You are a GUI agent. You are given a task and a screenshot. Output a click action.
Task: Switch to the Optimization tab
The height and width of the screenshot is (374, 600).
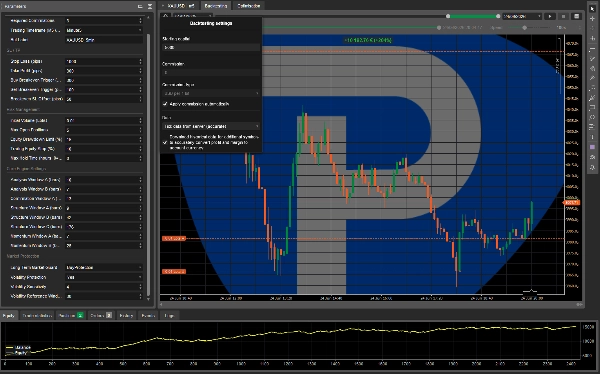[248, 6]
